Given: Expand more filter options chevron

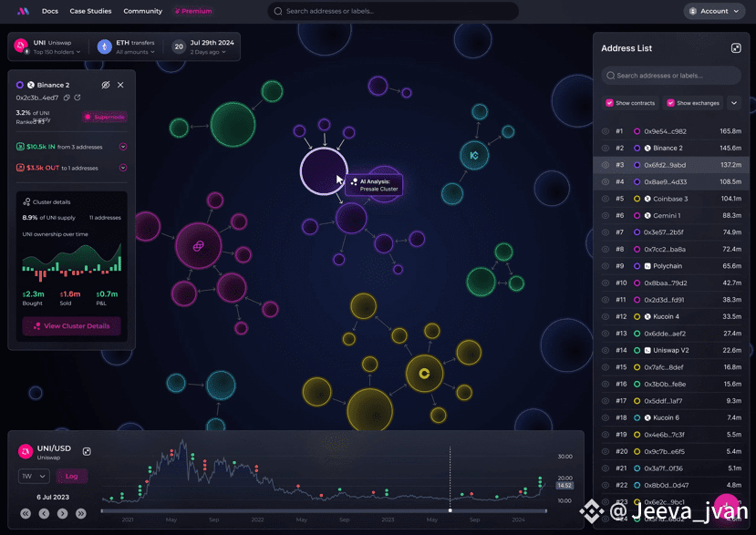Looking at the screenshot, I should click(734, 103).
